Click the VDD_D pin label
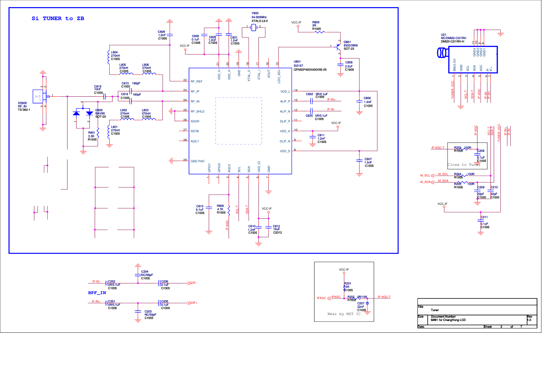Viewport: 554px width, 392px height. tap(285, 151)
